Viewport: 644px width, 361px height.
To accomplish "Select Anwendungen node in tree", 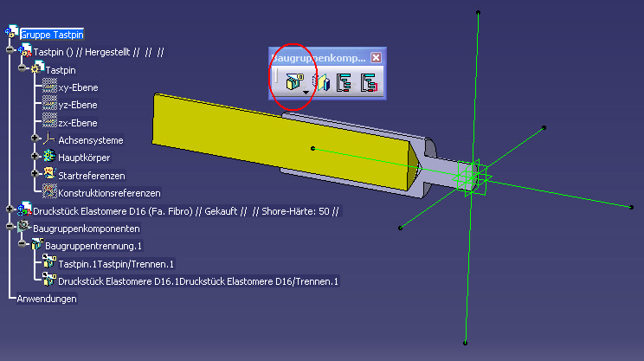I will pyautogui.click(x=47, y=299).
